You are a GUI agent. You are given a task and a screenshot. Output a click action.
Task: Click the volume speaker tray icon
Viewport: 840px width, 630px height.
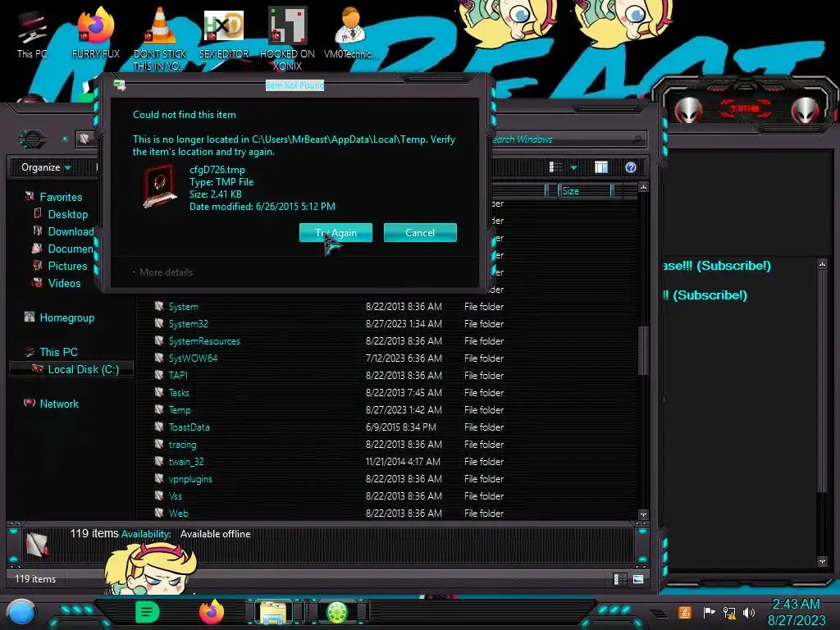749,612
